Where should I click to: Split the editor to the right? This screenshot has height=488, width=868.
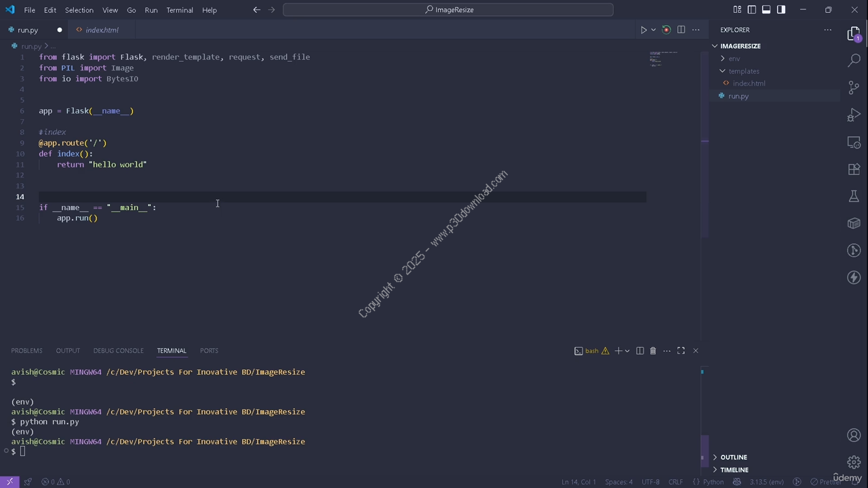681,30
